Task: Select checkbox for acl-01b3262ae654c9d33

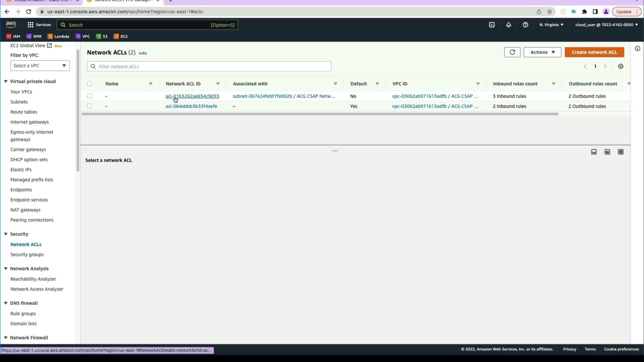Action: 89,96
